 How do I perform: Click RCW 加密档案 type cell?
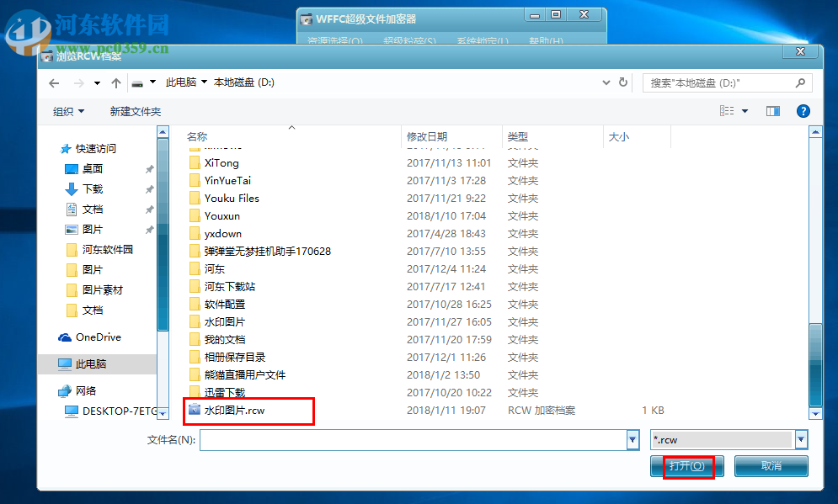click(x=542, y=410)
